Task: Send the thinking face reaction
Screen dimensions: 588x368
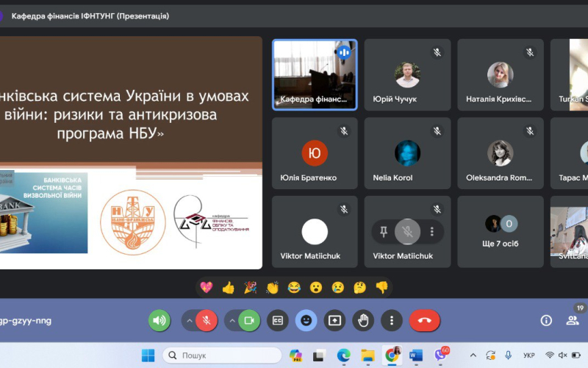Action: coord(360,288)
